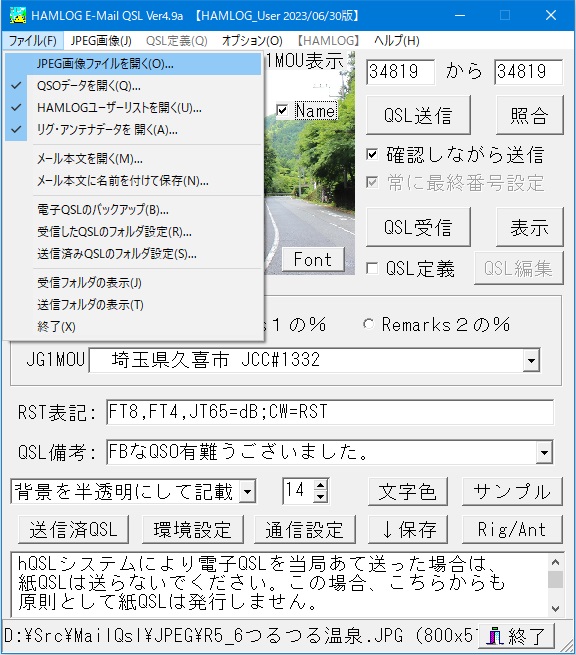Open the 文字色 text color picker
The height and width of the screenshot is (655, 576).
pos(408,492)
